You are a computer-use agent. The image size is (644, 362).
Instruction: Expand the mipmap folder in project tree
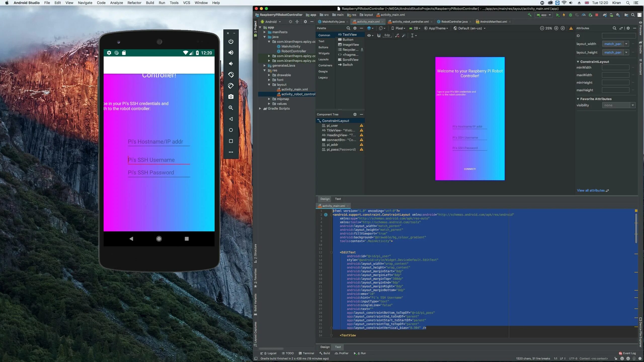[269, 99]
